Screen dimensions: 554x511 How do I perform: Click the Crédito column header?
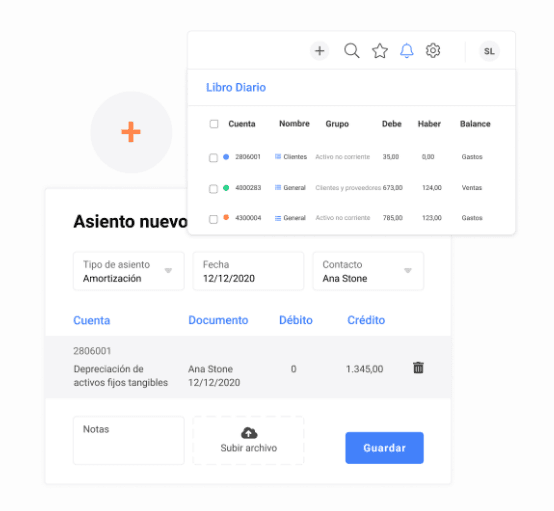point(366,320)
